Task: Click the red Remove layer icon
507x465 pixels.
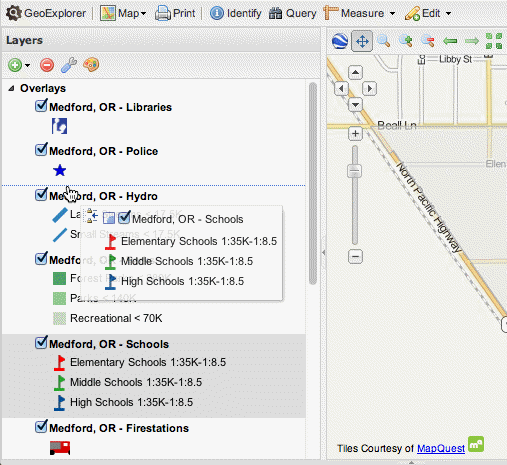Action: point(47,65)
